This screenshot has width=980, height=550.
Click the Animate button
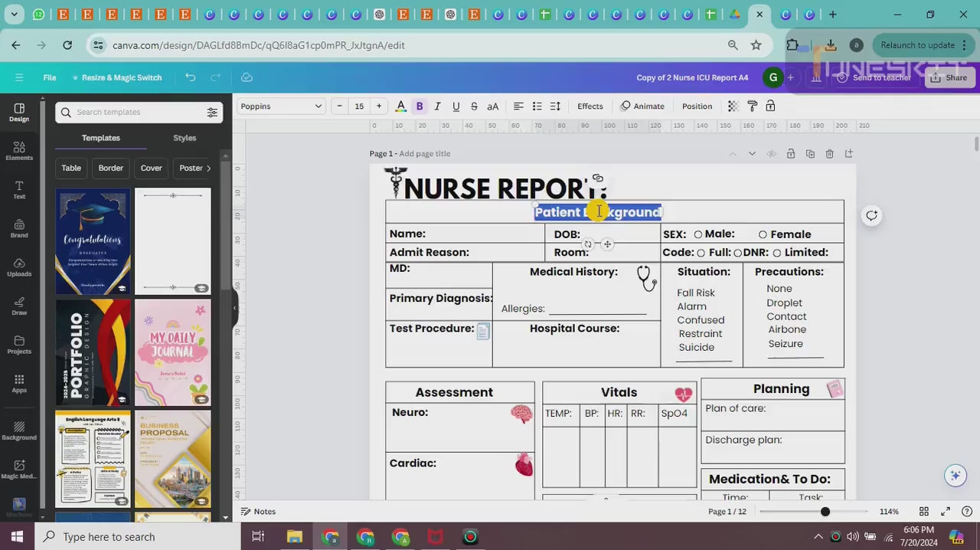click(642, 106)
